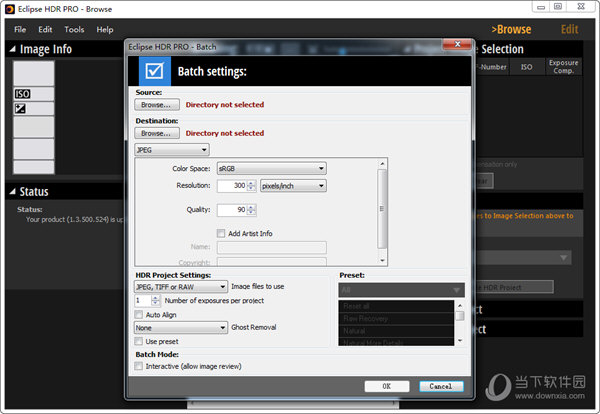600x414 pixels.
Task: Click the Exposure Comp. column header
Action: point(564,67)
